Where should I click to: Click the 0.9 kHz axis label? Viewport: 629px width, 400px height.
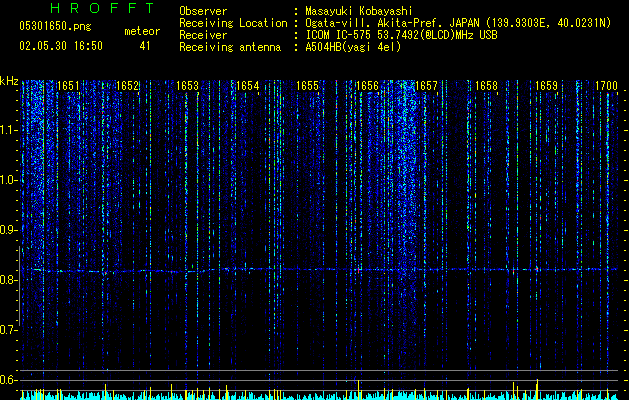8,230
